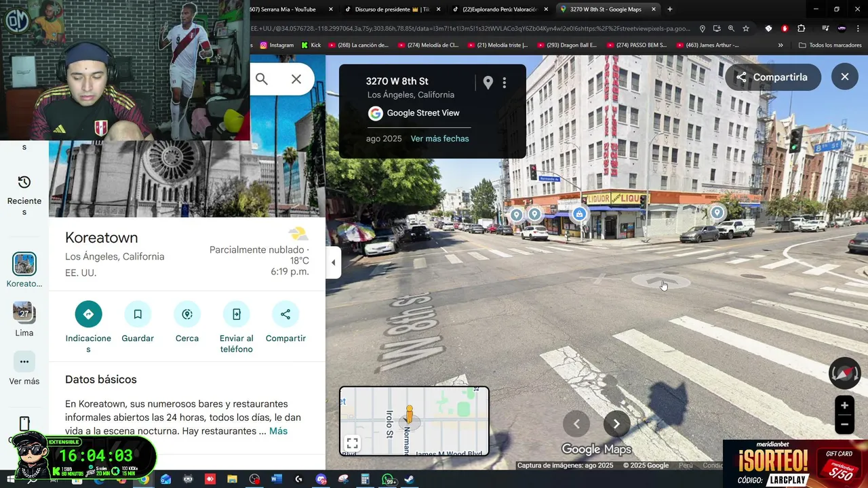The image size is (868, 488).
Task: Click the "Datos básicos" heading
Action: tap(101, 380)
